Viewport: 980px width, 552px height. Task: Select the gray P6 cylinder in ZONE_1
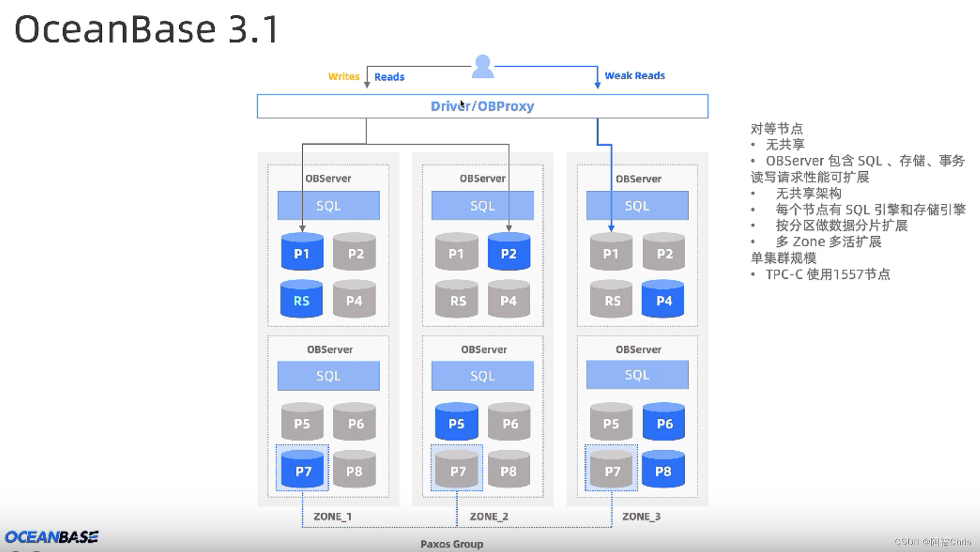pos(355,422)
